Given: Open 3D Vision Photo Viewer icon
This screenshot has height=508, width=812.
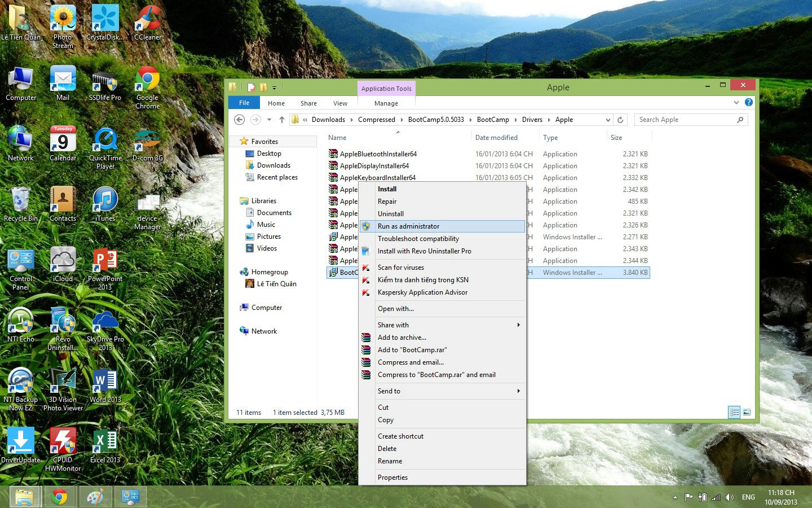Looking at the screenshot, I should point(63,389).
